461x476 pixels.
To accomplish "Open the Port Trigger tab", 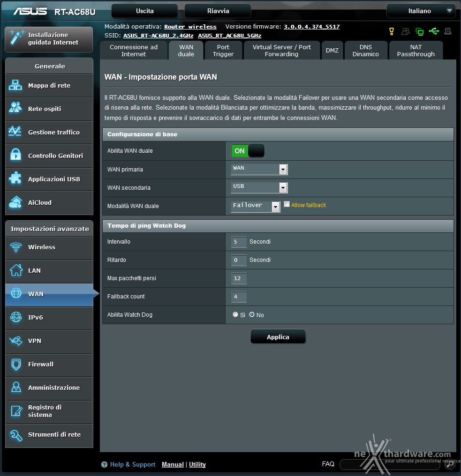I will pos(223,51).
